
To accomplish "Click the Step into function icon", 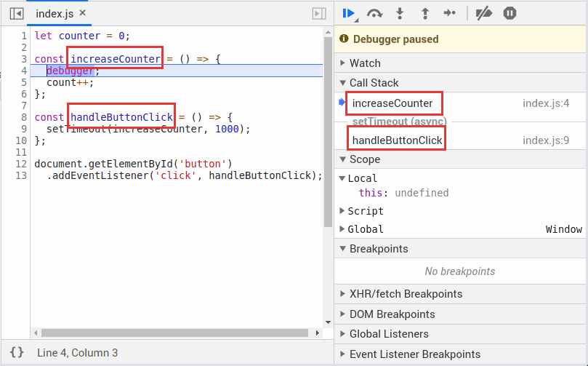I will point(400,13).
